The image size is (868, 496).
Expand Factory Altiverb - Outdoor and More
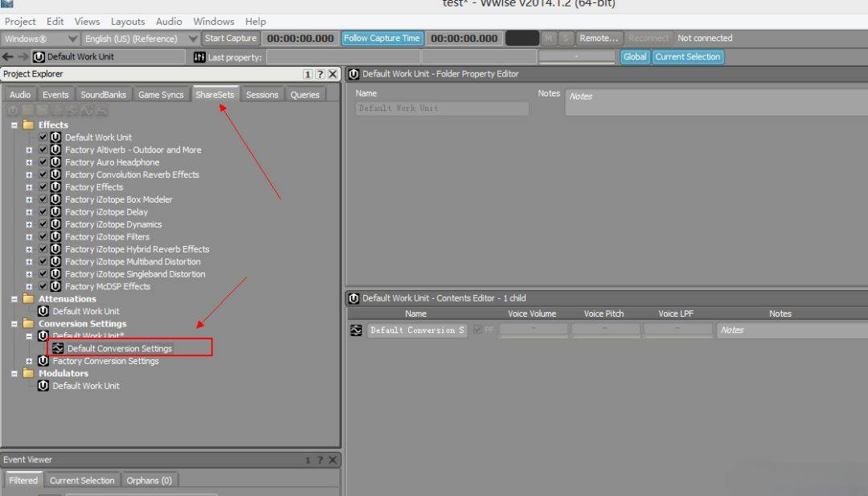29,150
